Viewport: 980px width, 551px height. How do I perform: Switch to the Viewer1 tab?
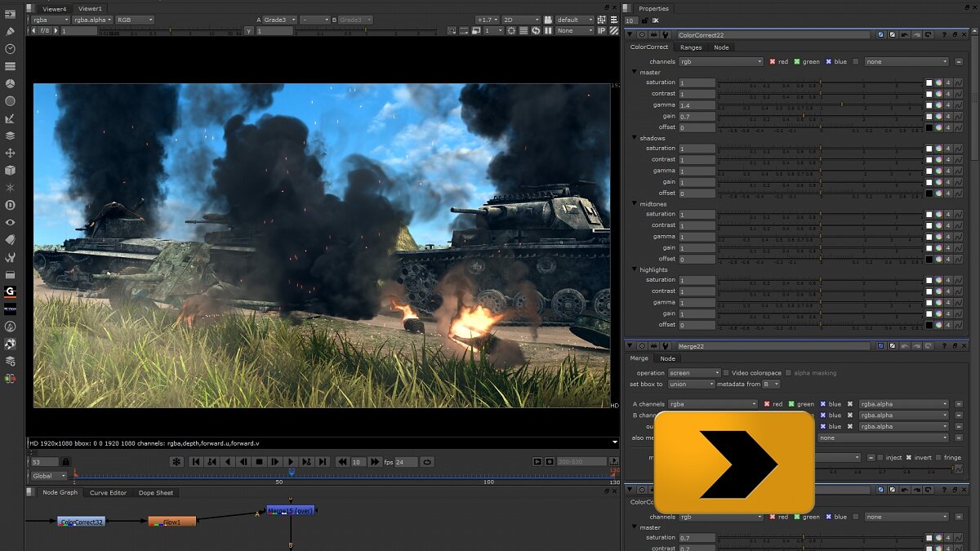pos(90,8)
